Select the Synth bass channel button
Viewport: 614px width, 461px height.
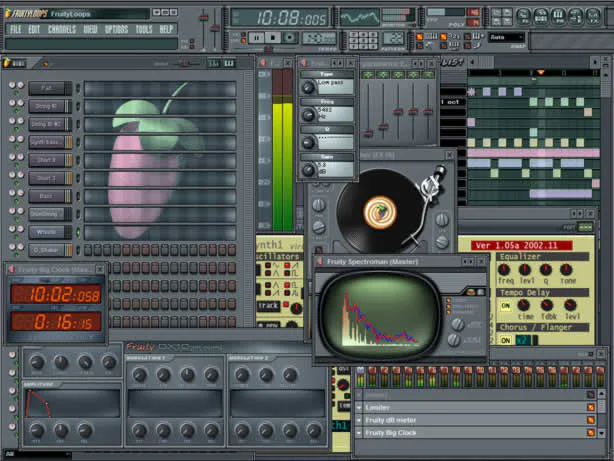point(50,142)
